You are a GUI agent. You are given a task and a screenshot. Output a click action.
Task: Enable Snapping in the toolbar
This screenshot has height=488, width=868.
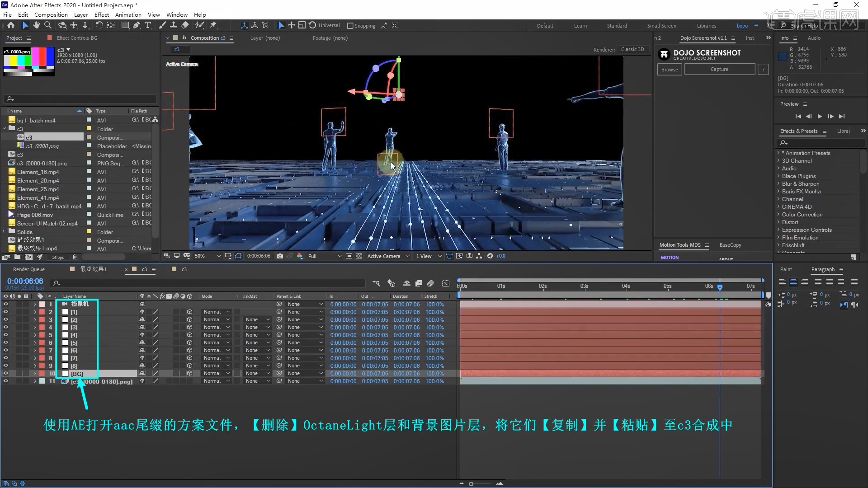click(x=351, y=25)
